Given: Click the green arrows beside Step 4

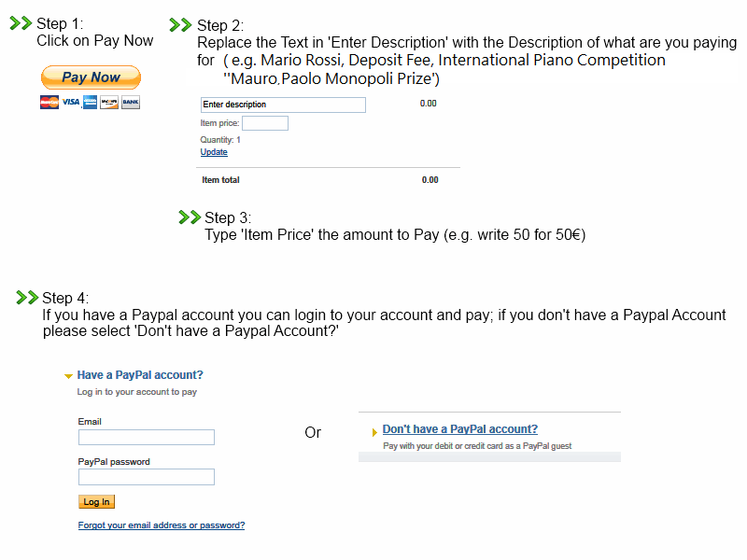Looking at the screenshot, I should [27, 297].
